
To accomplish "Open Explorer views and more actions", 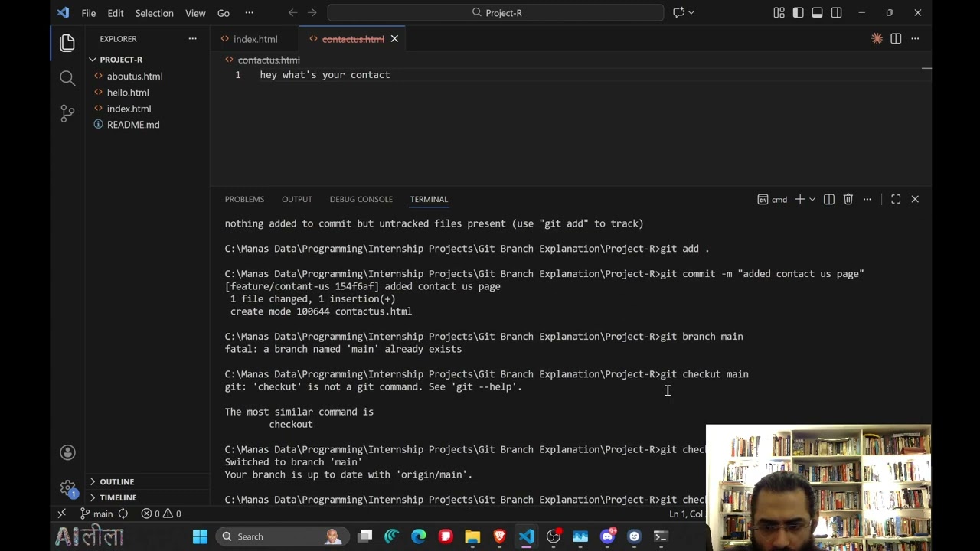I will [192, 39].
